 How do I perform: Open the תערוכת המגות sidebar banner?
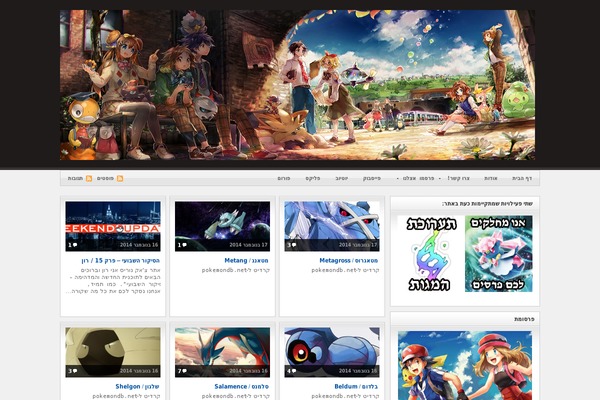[431, 254]
